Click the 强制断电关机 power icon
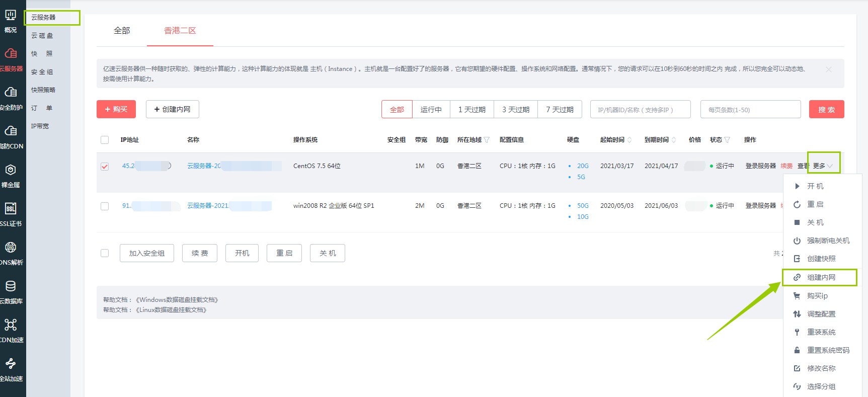Screen dimensions: 868x397 click(x=797, y=241)
